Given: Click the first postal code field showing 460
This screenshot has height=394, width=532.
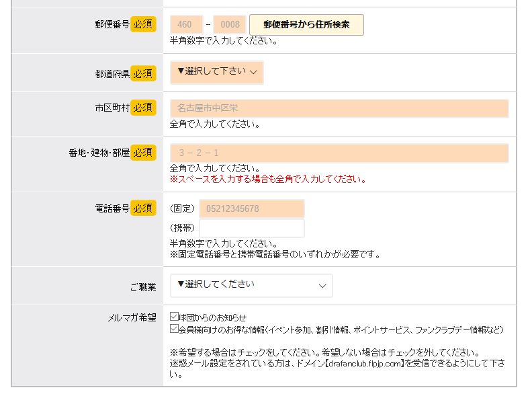Looking at the screenshot, I should pyautogui.click(x=186, y=24).
